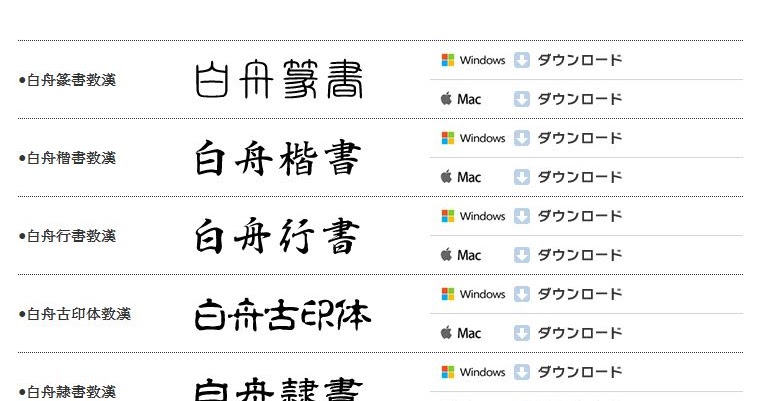Click the Mac download arrow icon for 白舟楷書教漢
Viewport: 764px width, 401px height.
(x=521, y=177)
